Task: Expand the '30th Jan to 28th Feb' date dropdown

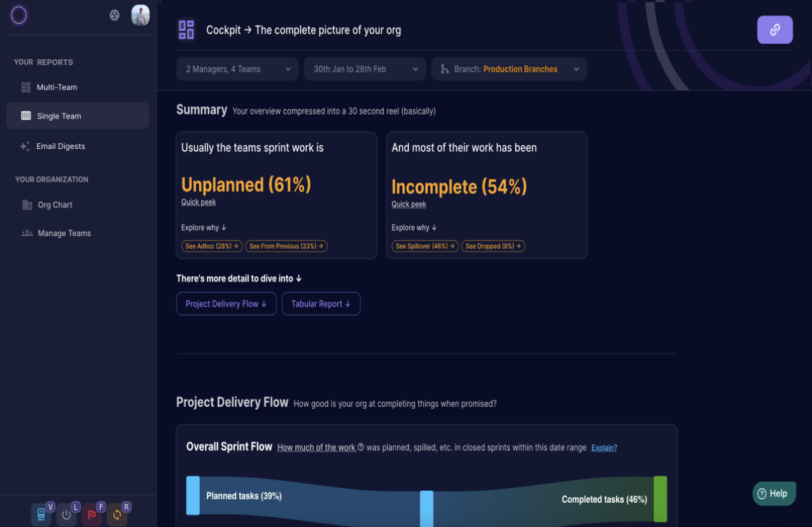Action: [365, 69]
